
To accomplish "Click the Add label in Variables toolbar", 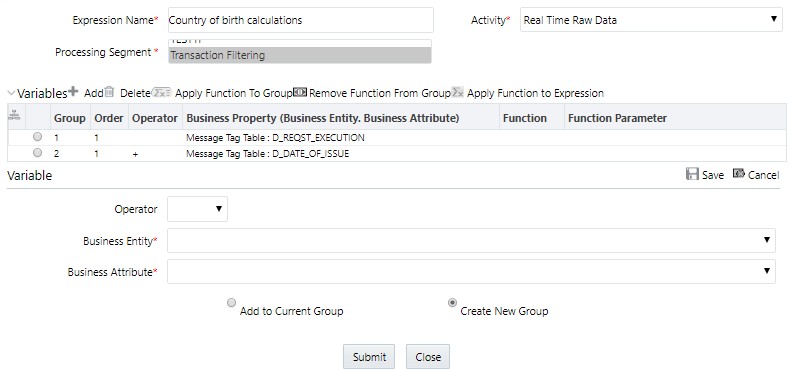I will pos(94,94).
